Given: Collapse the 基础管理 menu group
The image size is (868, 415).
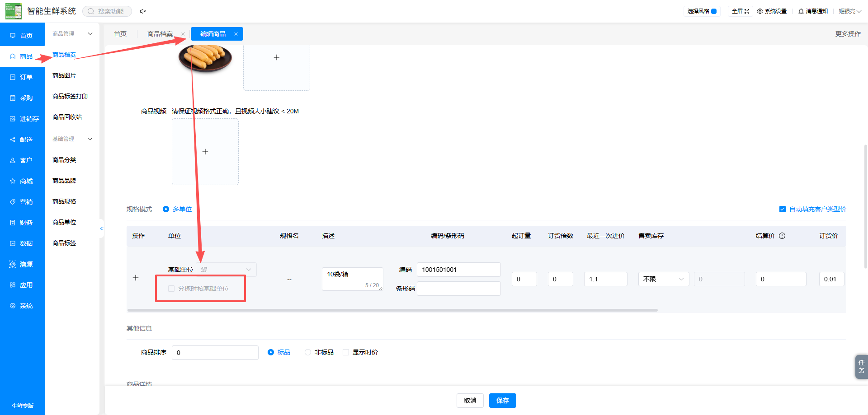Looking at the screenshot, I should pyautogui.click(x=90, y=139).
